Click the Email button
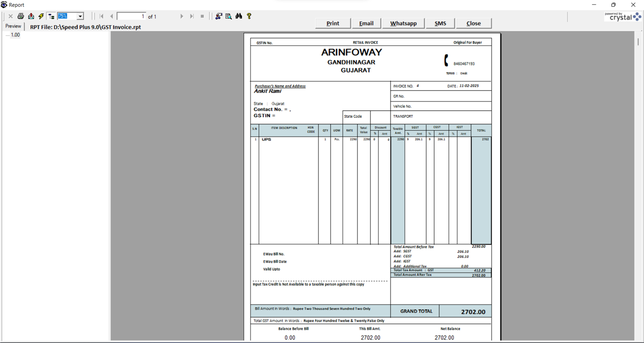The height and width of the screenshot is (343, 644). [x=366, y=24]
